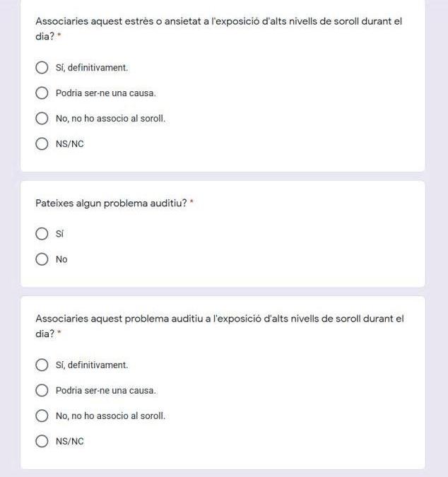Click the required asterisk on the last auditiu question

click(x=59, y=334)
